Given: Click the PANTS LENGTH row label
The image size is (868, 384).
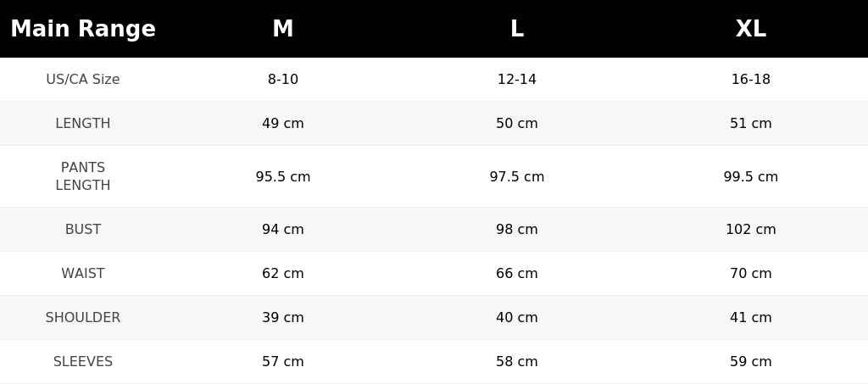Looking at the screenshot, I should [x=83, y=176].
